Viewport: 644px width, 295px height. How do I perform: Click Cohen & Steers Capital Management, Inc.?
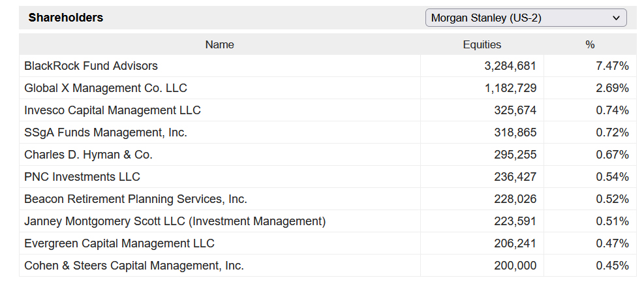[134, 266]
